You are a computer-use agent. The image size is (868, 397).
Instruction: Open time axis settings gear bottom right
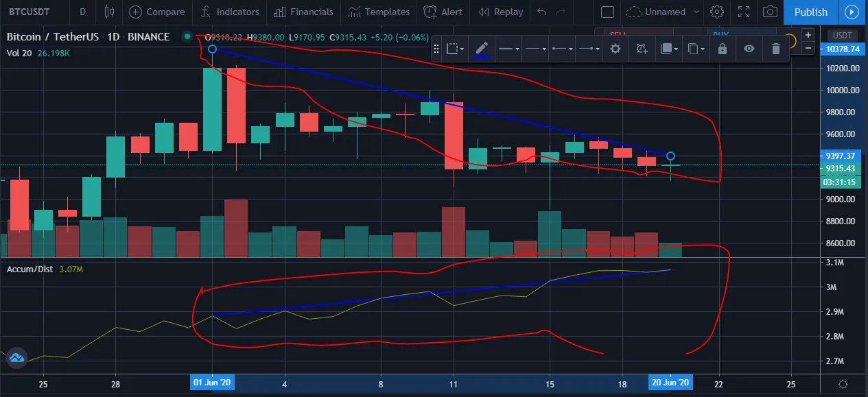(x=843, y=384)
